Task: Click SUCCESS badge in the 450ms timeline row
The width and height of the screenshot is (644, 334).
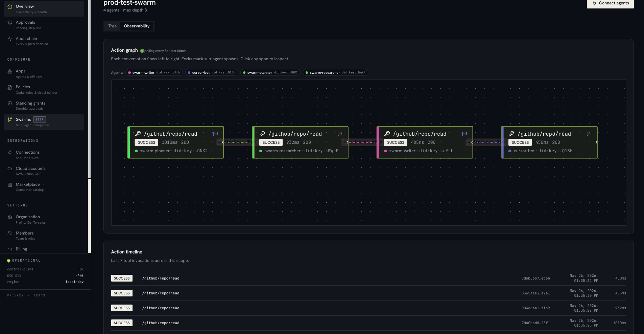Action: pyautogui.click(x=122, y=278)
